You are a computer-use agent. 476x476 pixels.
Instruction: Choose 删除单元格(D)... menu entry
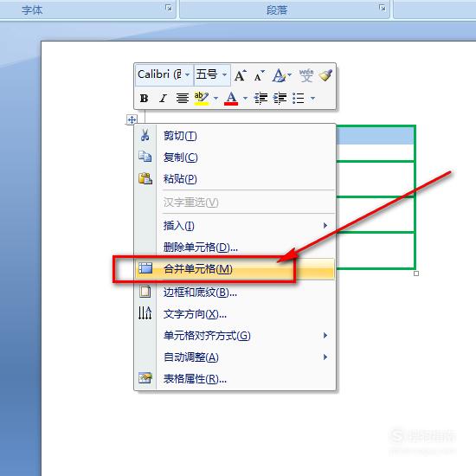click(235, 248)
